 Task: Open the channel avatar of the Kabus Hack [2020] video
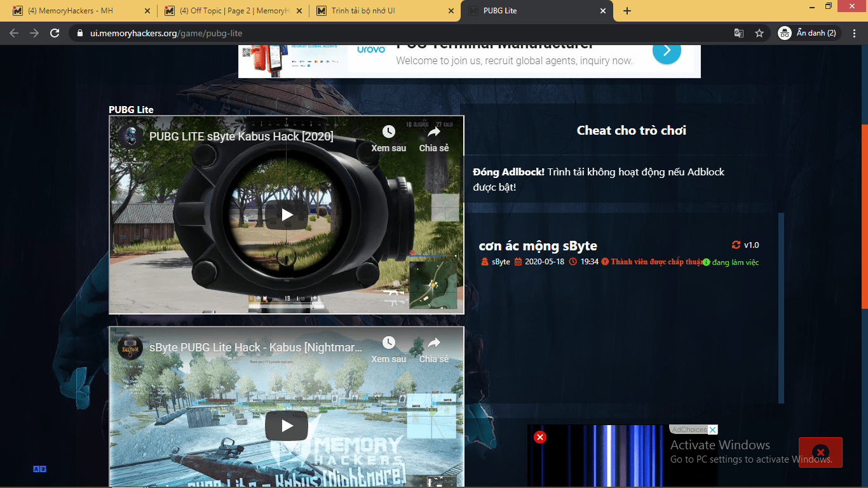pos(130,137)
